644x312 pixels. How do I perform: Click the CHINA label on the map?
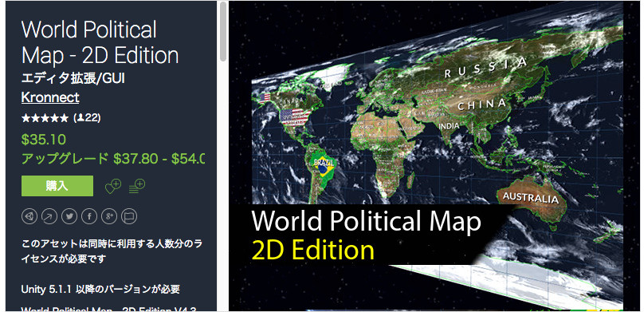pos(481,105)
